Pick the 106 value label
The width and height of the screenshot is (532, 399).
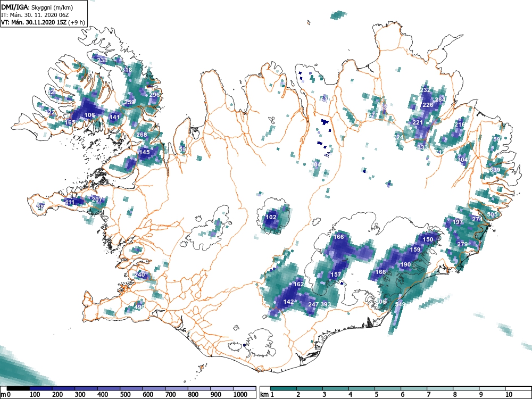[x=89, y=115]
